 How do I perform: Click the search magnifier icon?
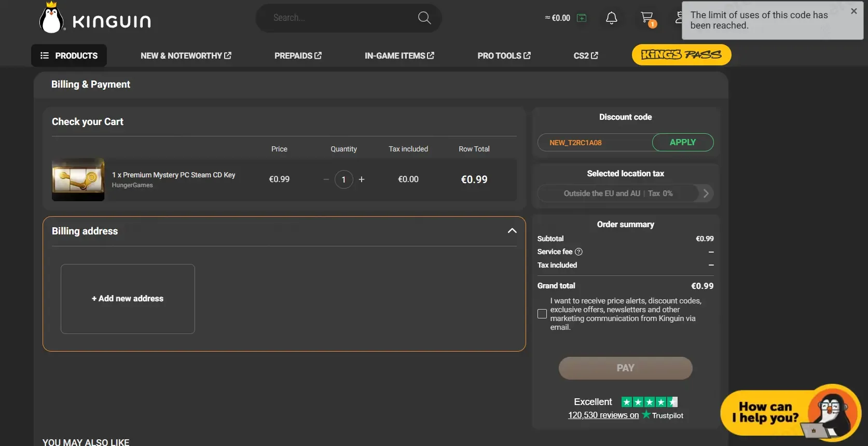tap(424, 18)
